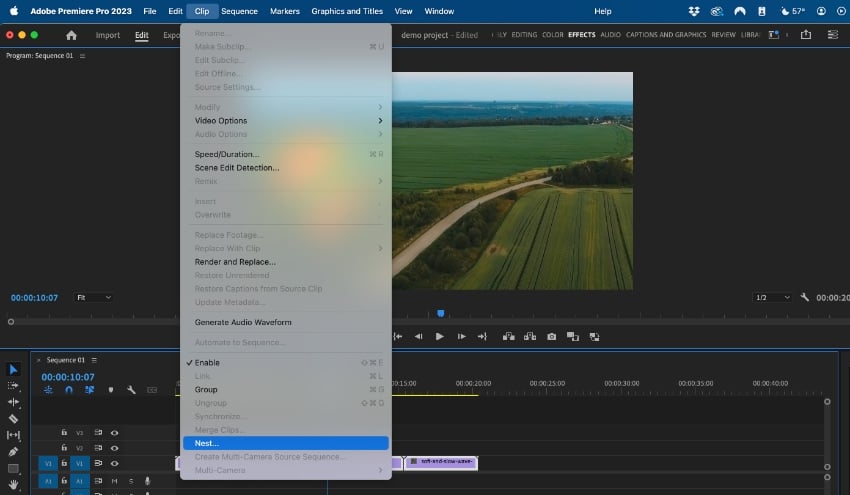
Task: Toggle the Enable menu entry
Action: [x=286, y=362]
